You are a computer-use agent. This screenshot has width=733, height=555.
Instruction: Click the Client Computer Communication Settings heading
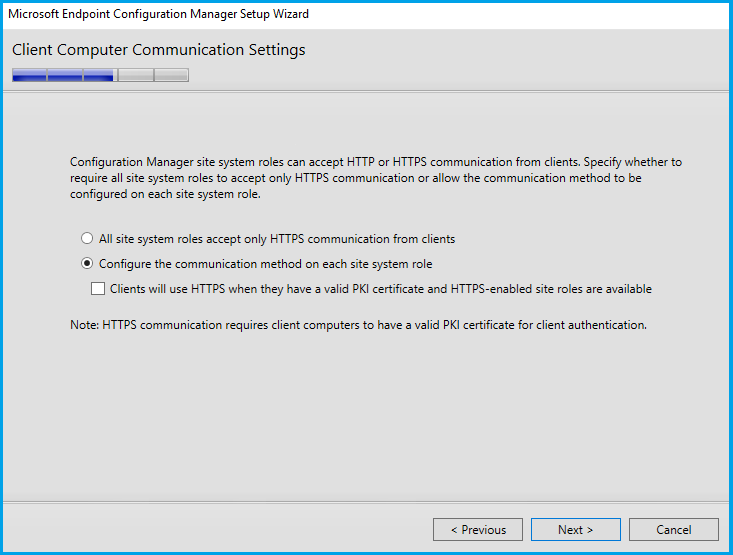[159, 50]
